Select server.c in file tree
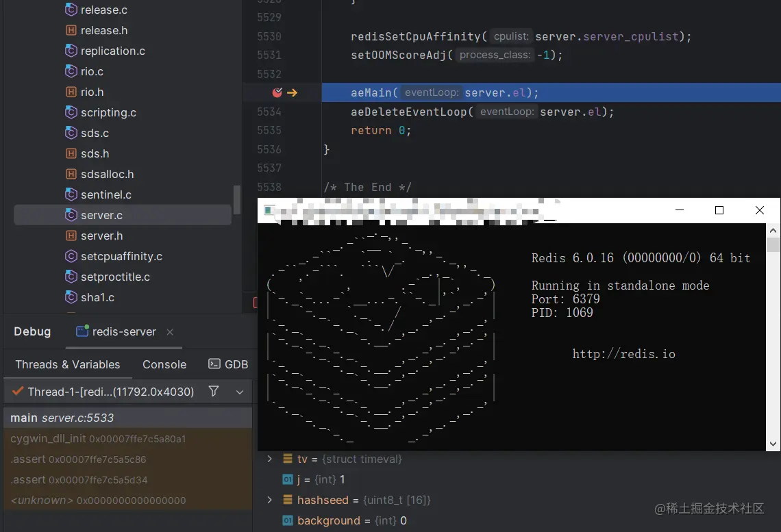The width and height of the screenshot is (781, 532). pos(123,215)
